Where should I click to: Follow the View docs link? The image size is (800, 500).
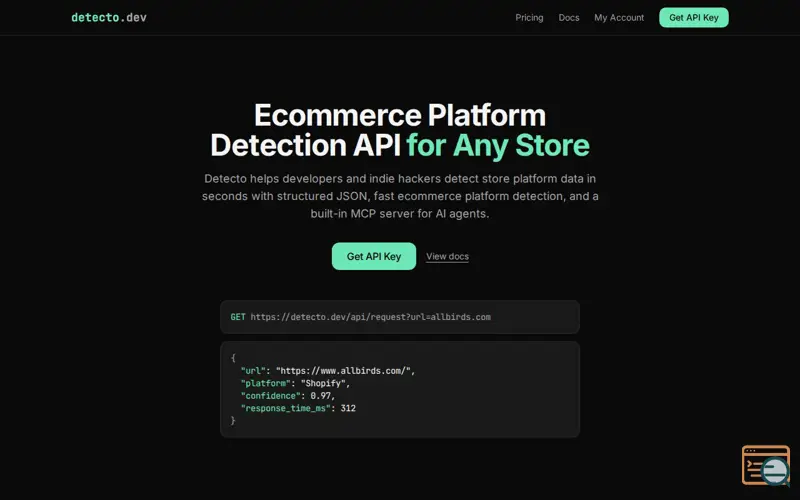[447, 257]
